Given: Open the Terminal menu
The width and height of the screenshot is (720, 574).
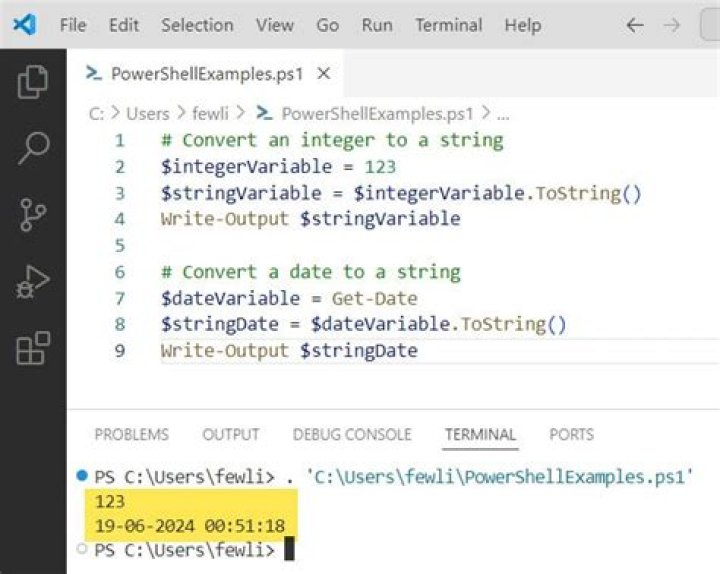Looking at the screenshot, I should tap(449, 25).
